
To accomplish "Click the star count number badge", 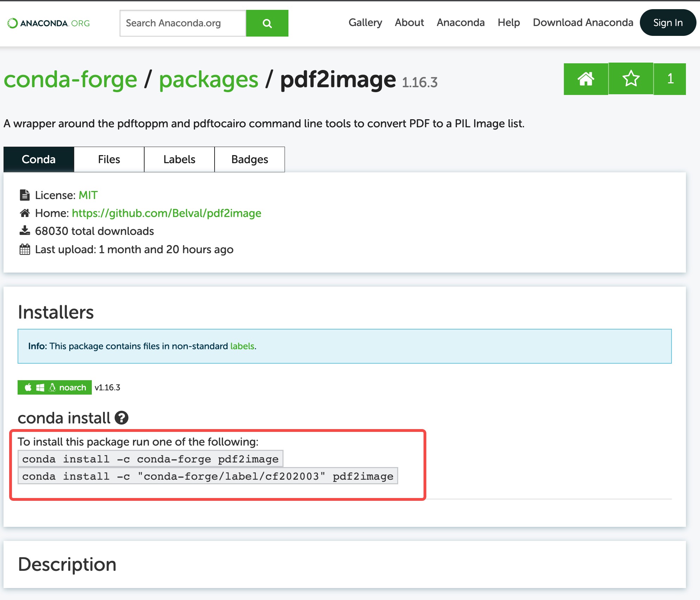I will (x=670, y=79).
